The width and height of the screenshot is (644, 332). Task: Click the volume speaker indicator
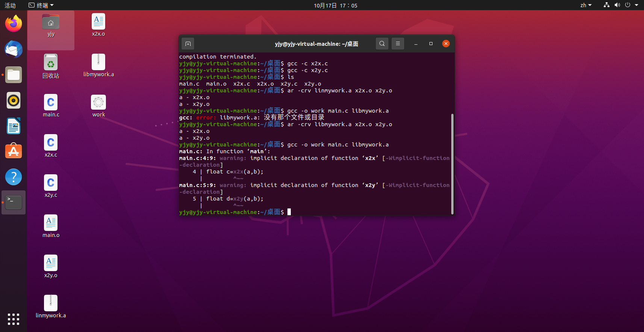617,5
